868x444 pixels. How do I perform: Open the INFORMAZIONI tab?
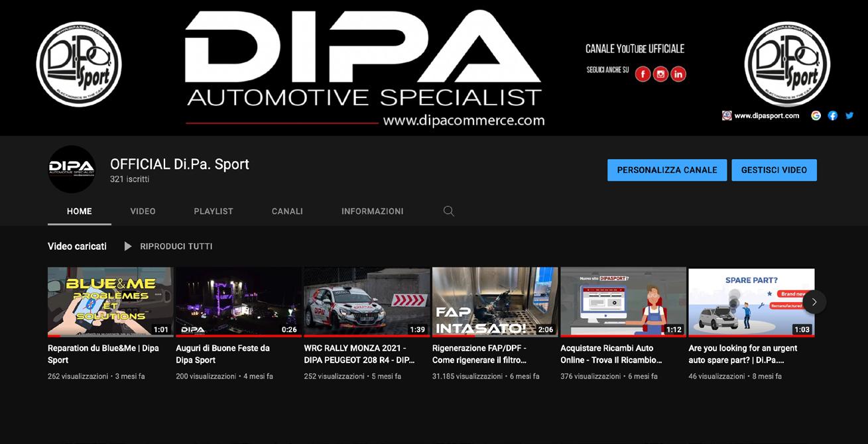[373, 211]
